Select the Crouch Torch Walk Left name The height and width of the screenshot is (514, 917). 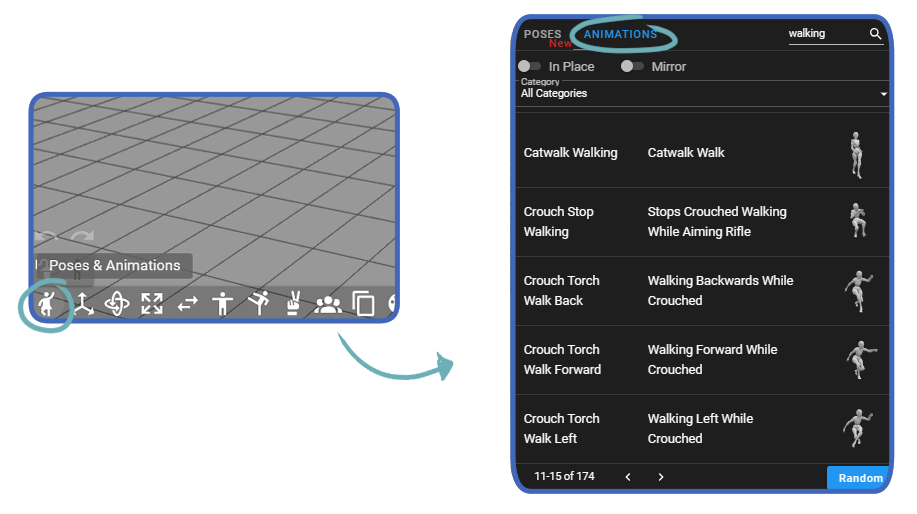tap(561, 429)
